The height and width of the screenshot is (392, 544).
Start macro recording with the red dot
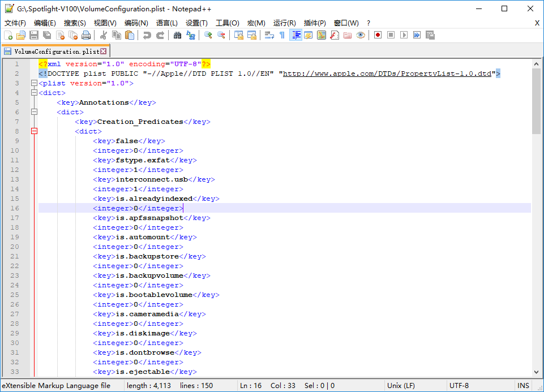(x=378, y=35)
